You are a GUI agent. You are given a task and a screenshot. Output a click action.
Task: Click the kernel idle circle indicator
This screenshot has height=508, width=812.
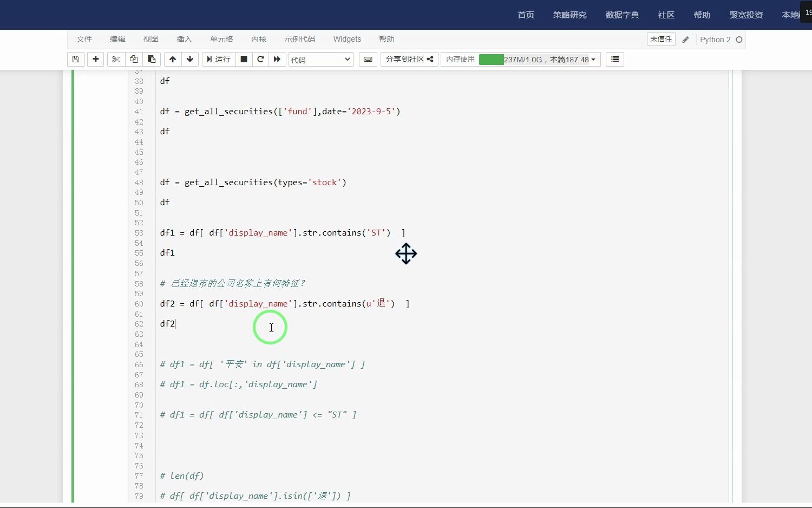click(739, 40)
